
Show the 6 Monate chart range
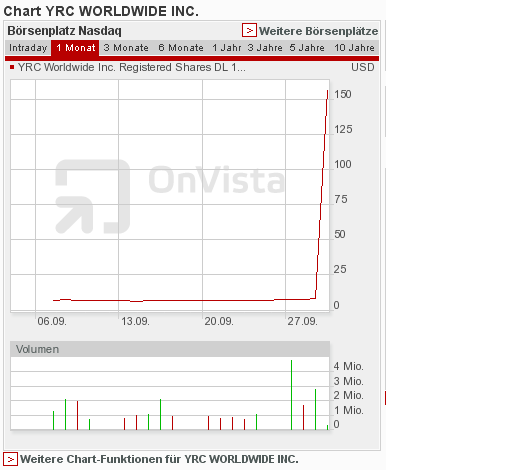coord(181,48)
